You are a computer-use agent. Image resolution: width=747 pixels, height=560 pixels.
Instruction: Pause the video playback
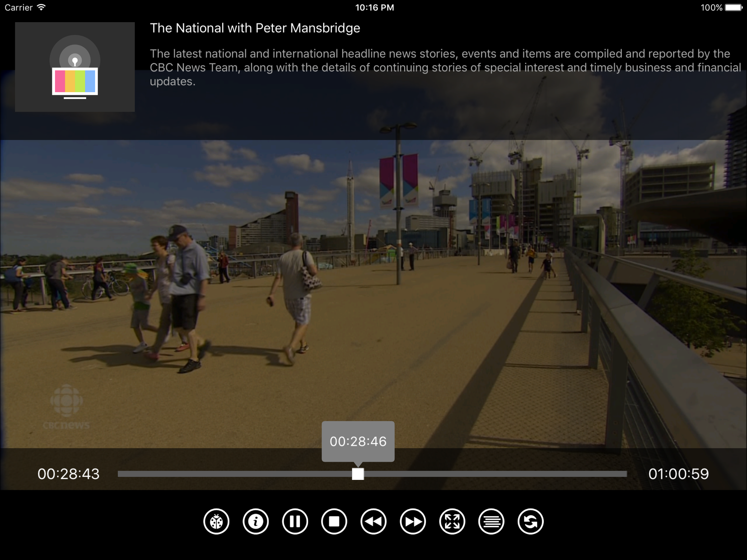295,521
